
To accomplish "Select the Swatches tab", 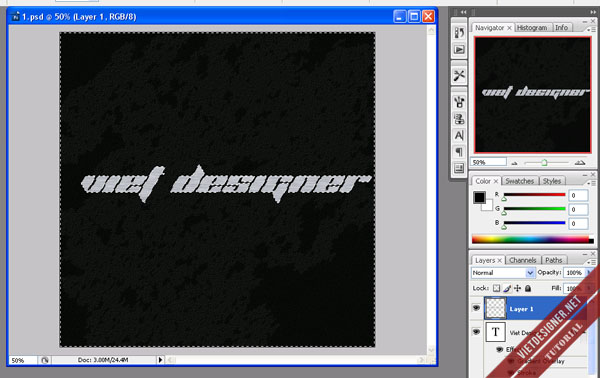I will (x=519, y=181).
